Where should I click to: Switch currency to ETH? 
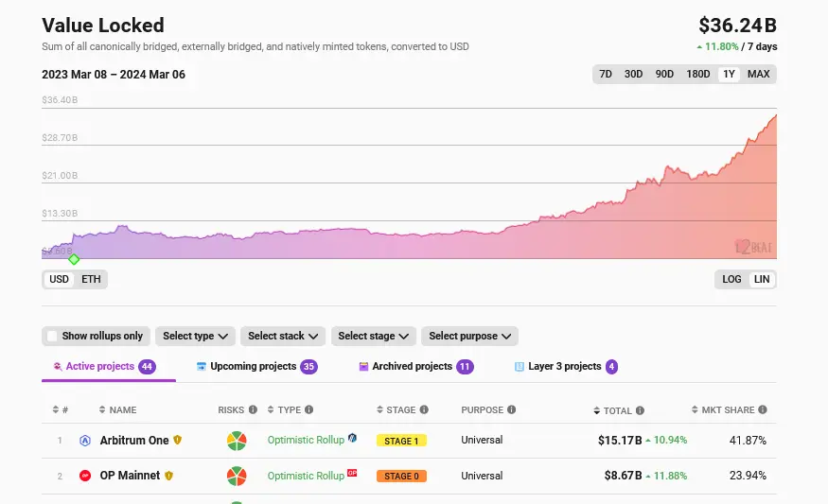(x=91, y=279)
